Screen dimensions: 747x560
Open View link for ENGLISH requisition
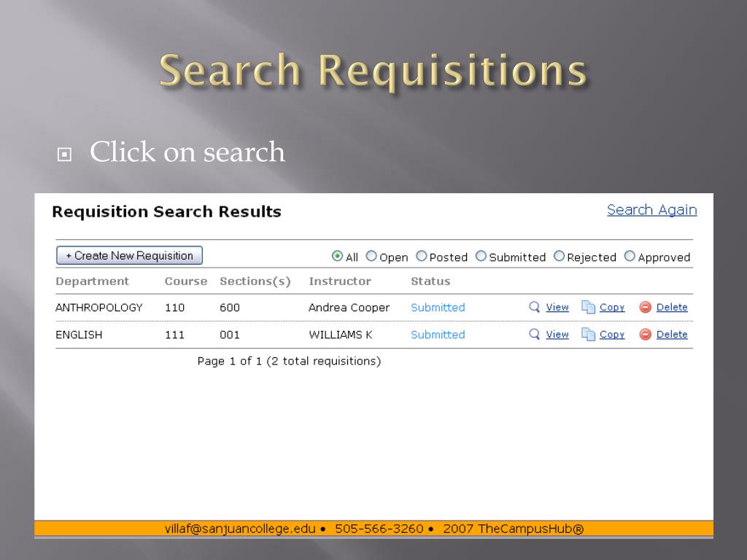557,334
